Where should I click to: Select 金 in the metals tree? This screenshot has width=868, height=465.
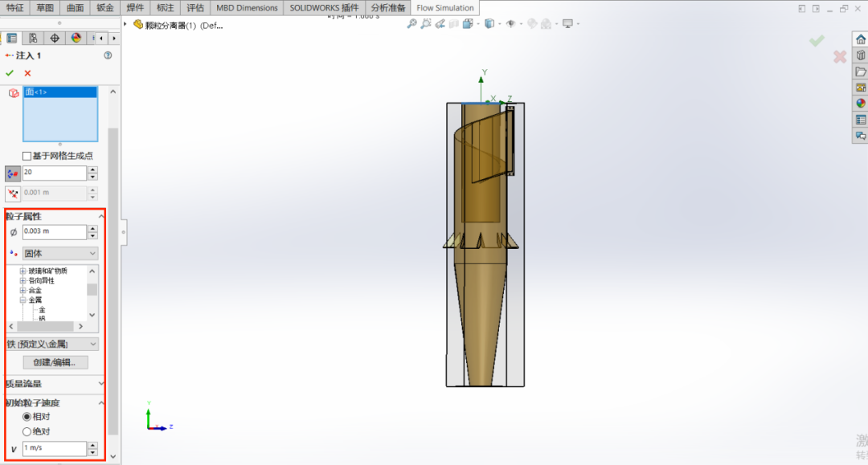[x=42, y=310]
